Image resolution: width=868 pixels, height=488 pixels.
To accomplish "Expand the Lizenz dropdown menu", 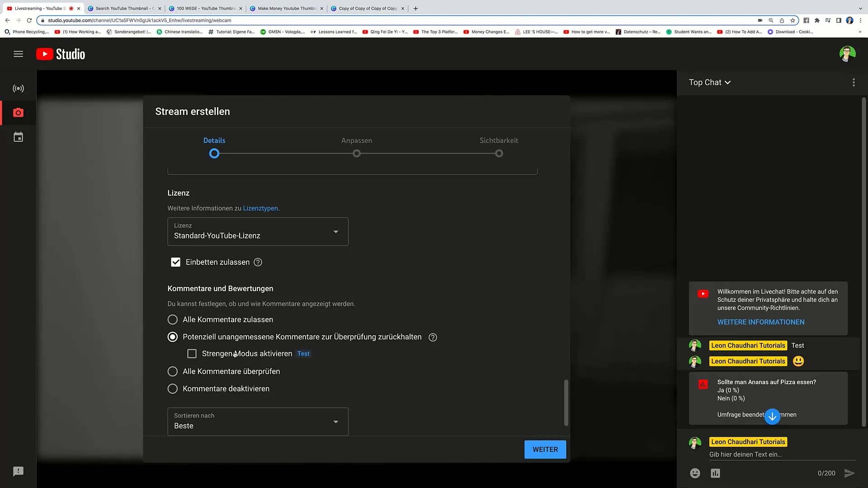I will (335, 232).
